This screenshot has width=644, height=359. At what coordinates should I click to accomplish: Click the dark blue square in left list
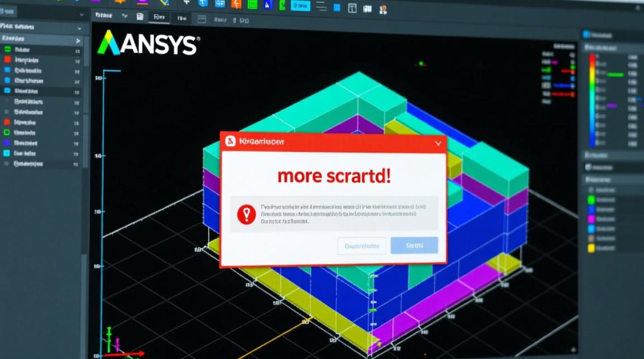[x=7, y=143]
